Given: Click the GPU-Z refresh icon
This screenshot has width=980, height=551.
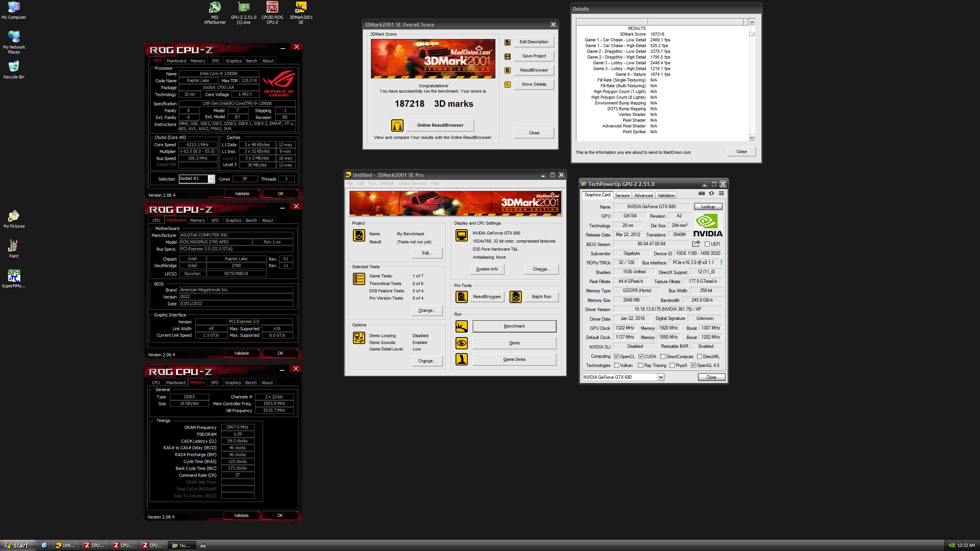Looking at the screenshot, I should (711, 194).
